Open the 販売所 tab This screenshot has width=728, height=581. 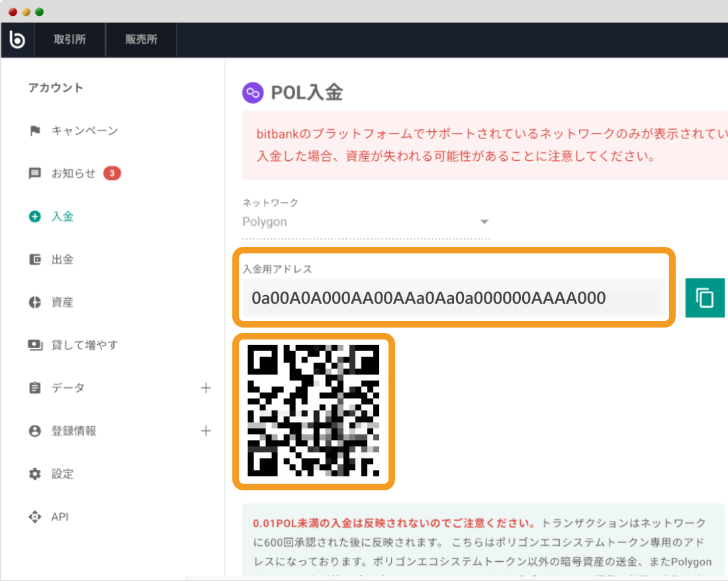(141, 40)
